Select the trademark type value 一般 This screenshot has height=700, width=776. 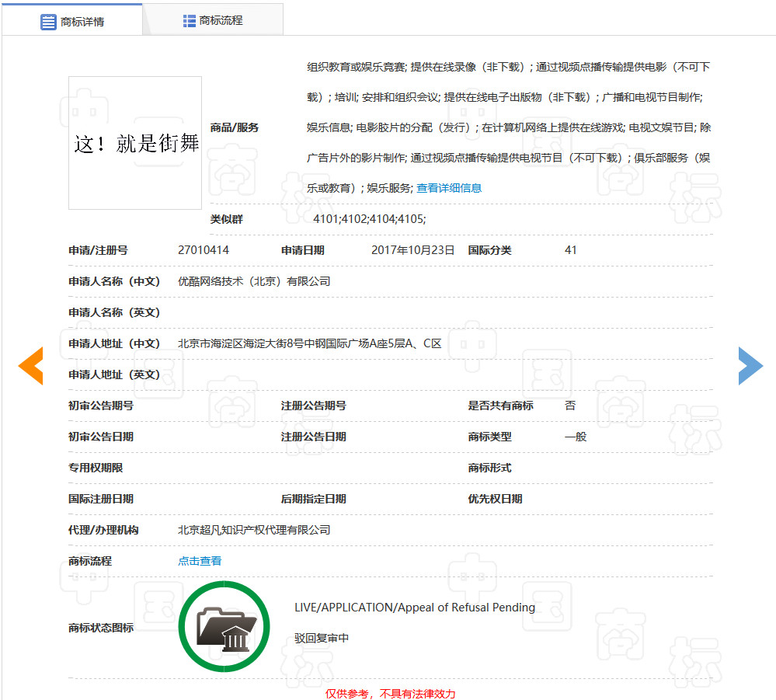coord(576,437)
